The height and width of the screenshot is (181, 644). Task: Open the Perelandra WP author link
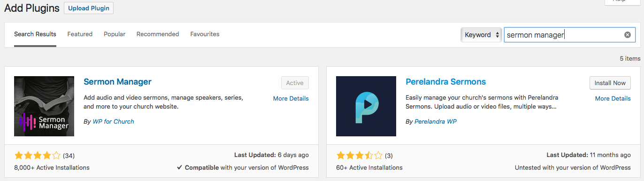pyautogui.click(x=436, y=121)
